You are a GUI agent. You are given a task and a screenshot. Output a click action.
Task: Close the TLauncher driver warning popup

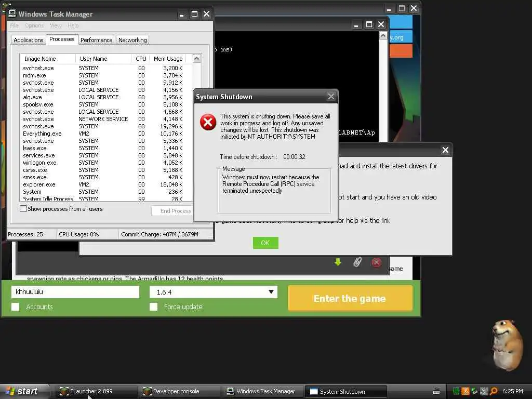[445, 150]
